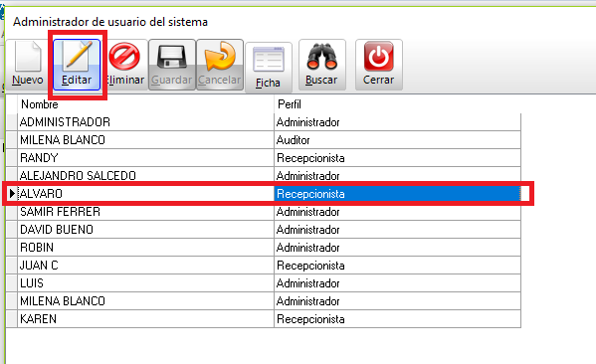The height and width of the screenshot is (364, 596).
Task: Click the row selector beside KAREN
Action: [12, 318]
